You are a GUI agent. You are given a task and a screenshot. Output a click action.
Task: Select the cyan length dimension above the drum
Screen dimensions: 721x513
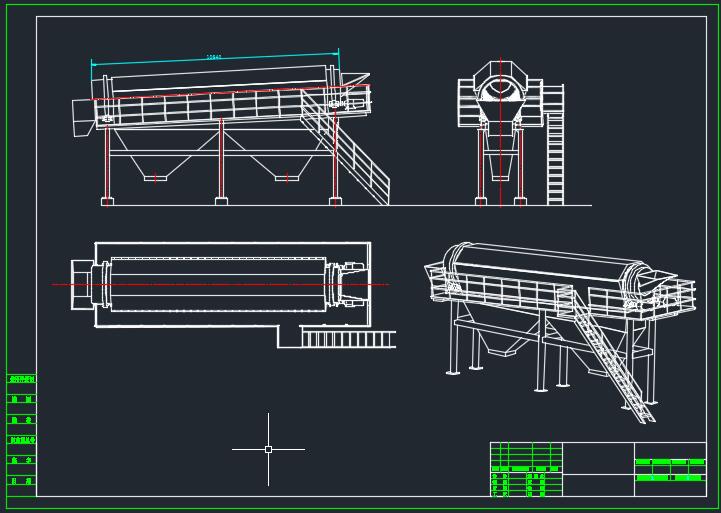215,58
